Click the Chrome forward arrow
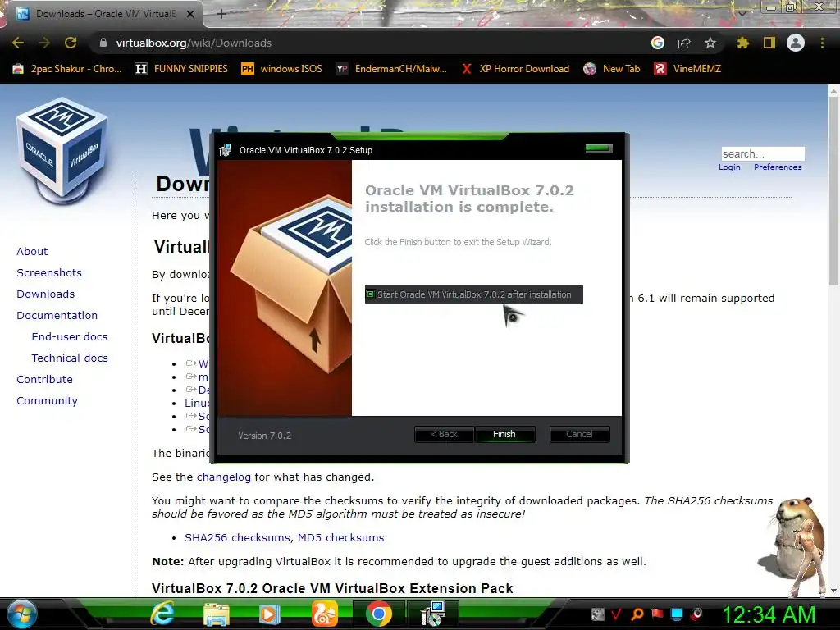Image resolution: width=840 pixels, height=630 pixels. [x=44, y=43]
